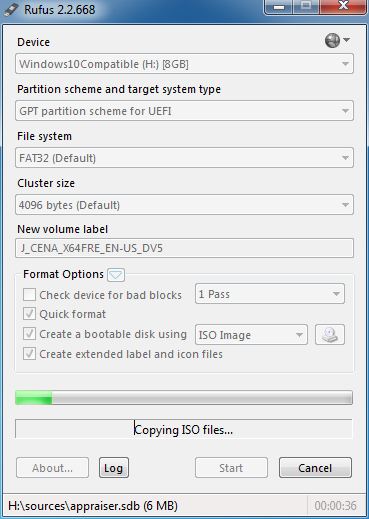Toggle the Format Options advanced arrow

pos(116,275)
